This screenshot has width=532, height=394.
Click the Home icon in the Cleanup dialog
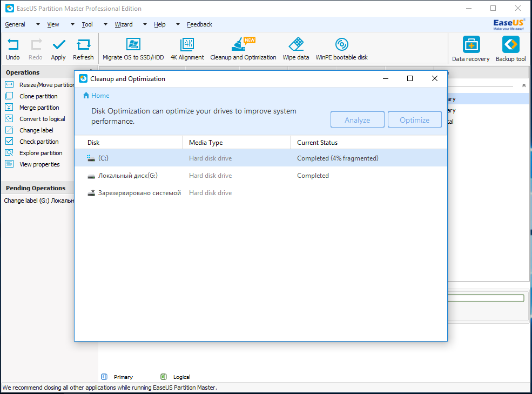point(86,96)
